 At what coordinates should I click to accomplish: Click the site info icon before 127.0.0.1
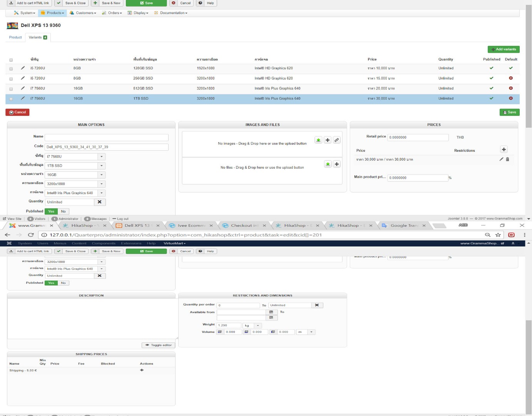44,235
